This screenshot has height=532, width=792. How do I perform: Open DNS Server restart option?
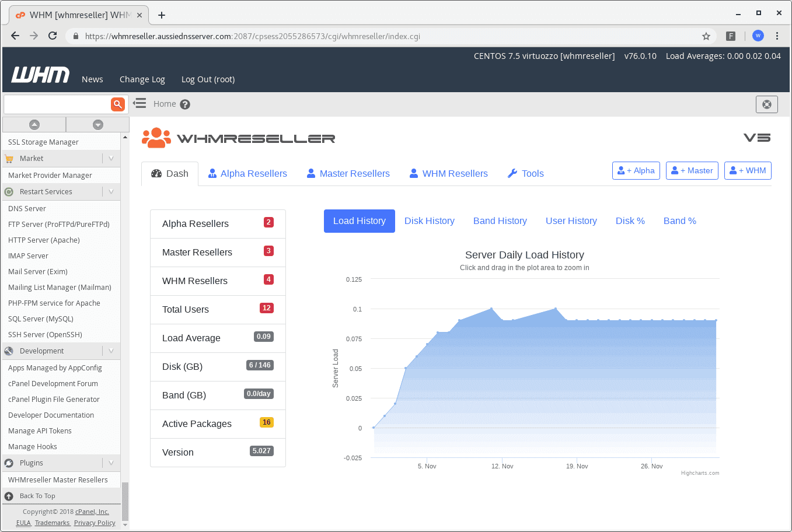(27, 209)
